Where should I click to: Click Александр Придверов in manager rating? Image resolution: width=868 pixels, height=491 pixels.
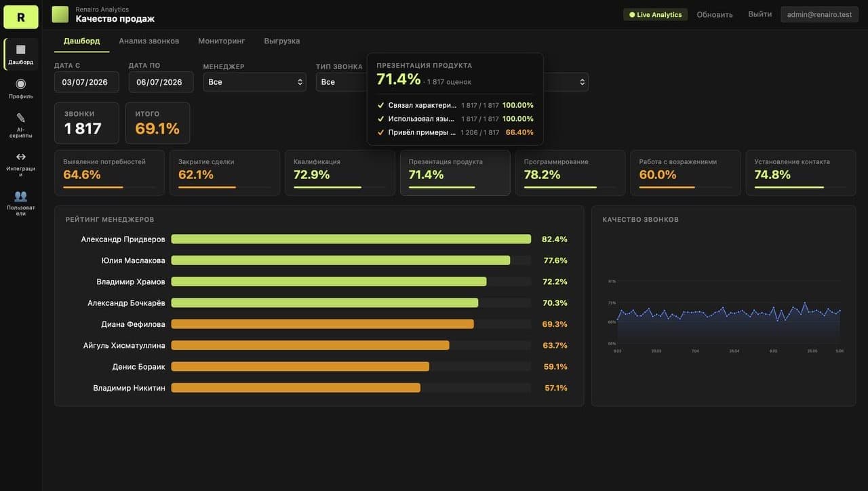[123, 239]
